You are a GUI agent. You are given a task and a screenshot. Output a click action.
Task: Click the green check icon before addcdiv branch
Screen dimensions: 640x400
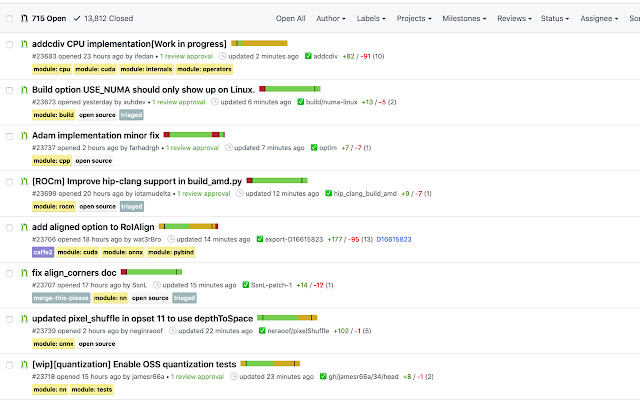coord(308,56)
